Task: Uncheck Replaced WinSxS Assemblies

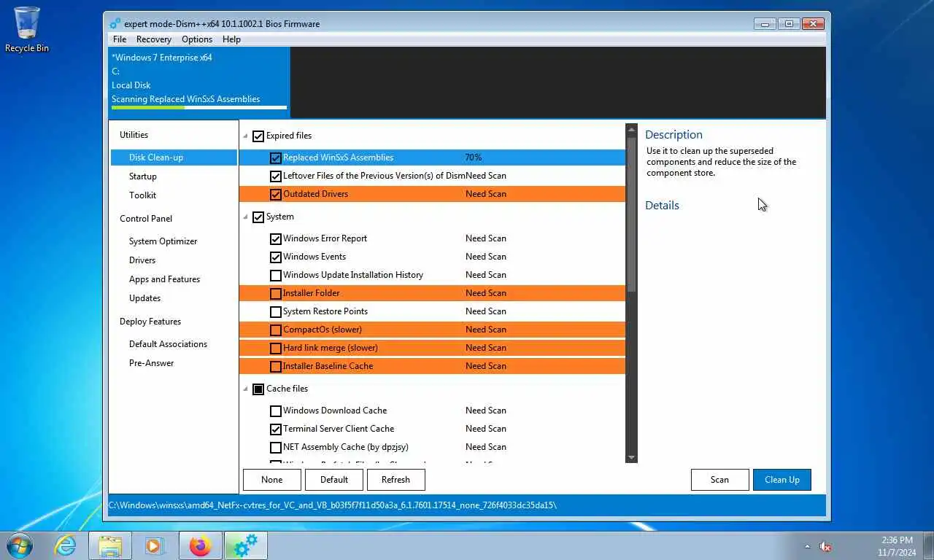Action: 275,157
